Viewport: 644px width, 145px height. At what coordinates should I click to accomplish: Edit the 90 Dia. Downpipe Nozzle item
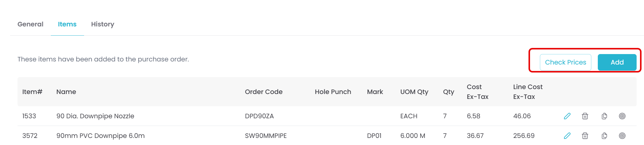click(567, 116)
